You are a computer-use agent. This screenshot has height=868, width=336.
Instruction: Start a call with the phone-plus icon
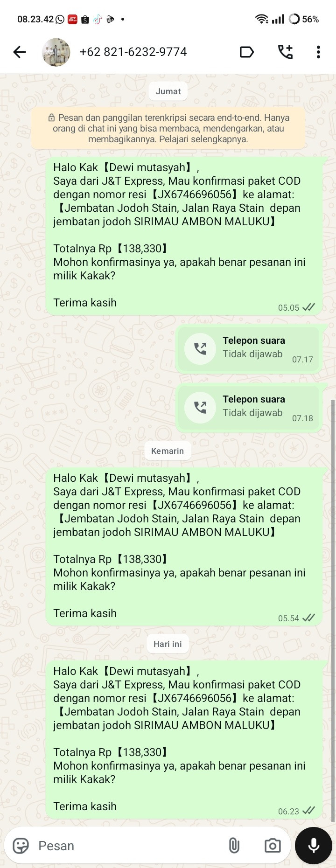point(285,52)
